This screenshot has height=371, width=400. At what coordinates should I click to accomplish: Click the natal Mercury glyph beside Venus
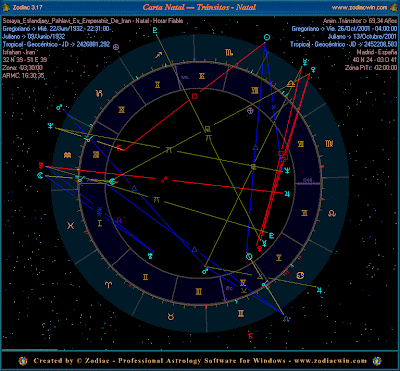(x=265, y=242)
